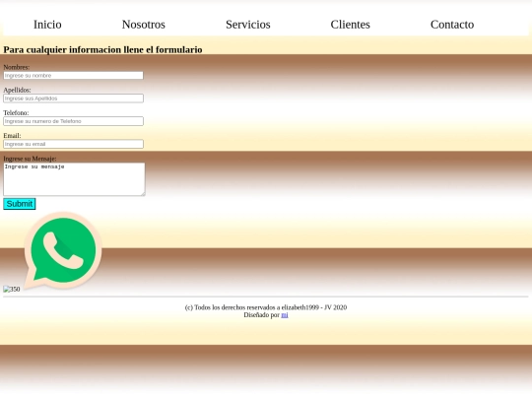532x399 pixels.
Task: Click inside the message textarea
Action: [x=74, y=179]
